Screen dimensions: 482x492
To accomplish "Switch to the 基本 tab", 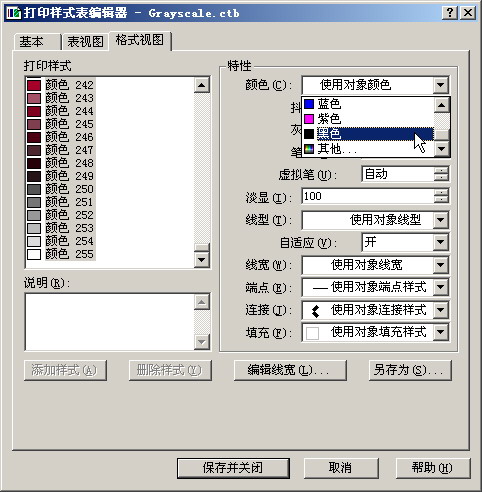I will click(x=37, y=42).
